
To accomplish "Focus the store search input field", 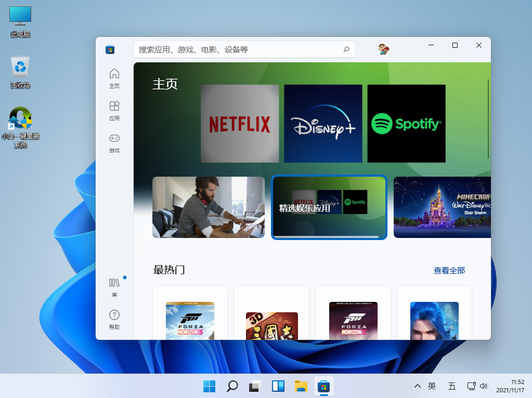I will (x=244, y=49).
